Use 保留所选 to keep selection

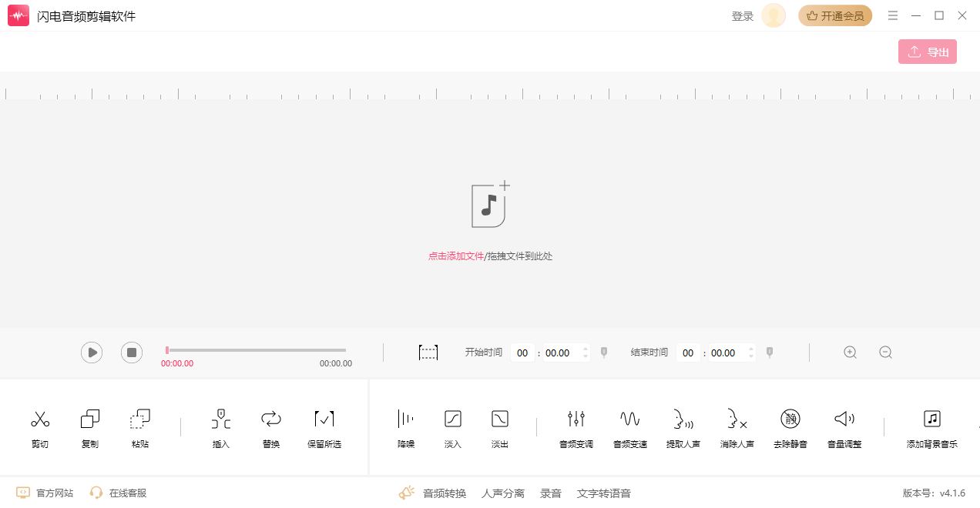click(x=324, y=426)
